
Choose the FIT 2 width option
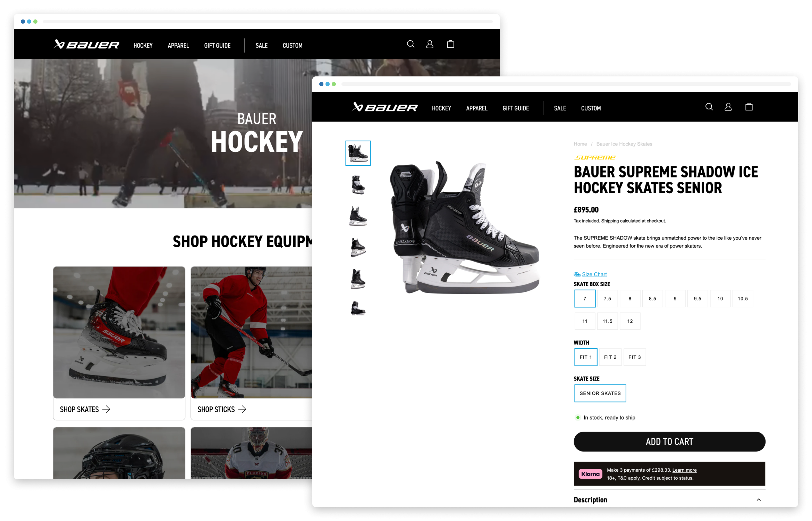610,357
